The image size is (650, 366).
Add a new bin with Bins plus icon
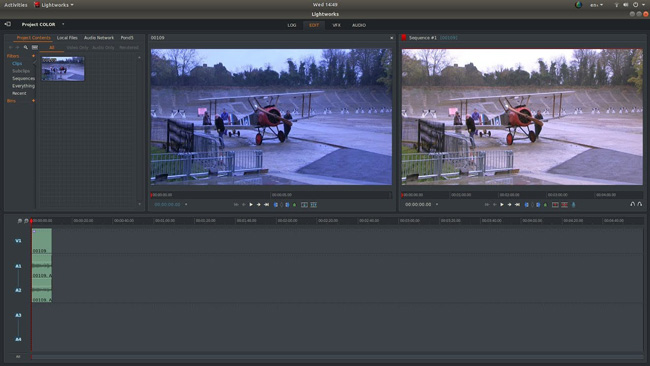[x=33, y=101]
